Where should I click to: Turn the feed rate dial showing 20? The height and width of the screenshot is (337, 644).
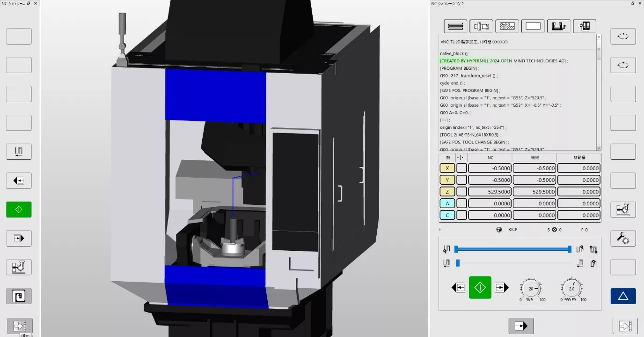click(532, 290)
